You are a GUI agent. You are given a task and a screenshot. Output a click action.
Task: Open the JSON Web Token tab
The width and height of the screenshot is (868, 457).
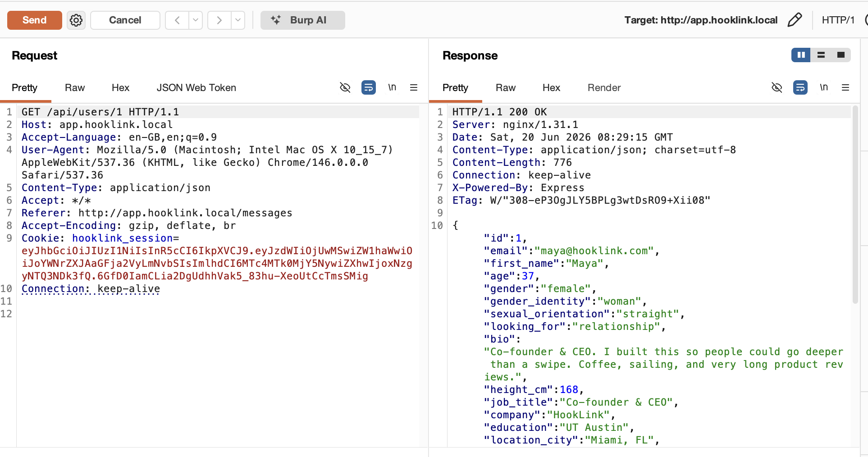(x=196, y=88)
